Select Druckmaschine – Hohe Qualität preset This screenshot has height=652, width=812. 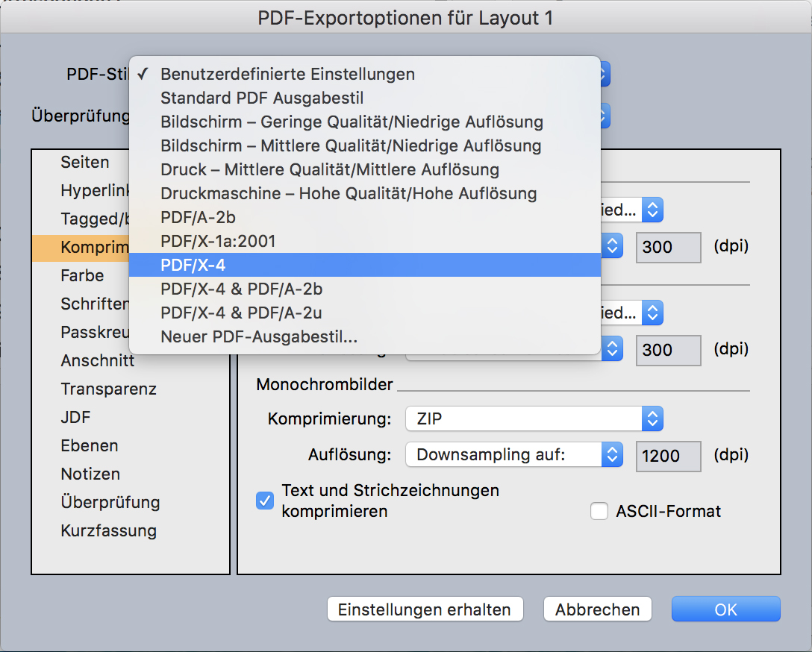click(364, 193)
